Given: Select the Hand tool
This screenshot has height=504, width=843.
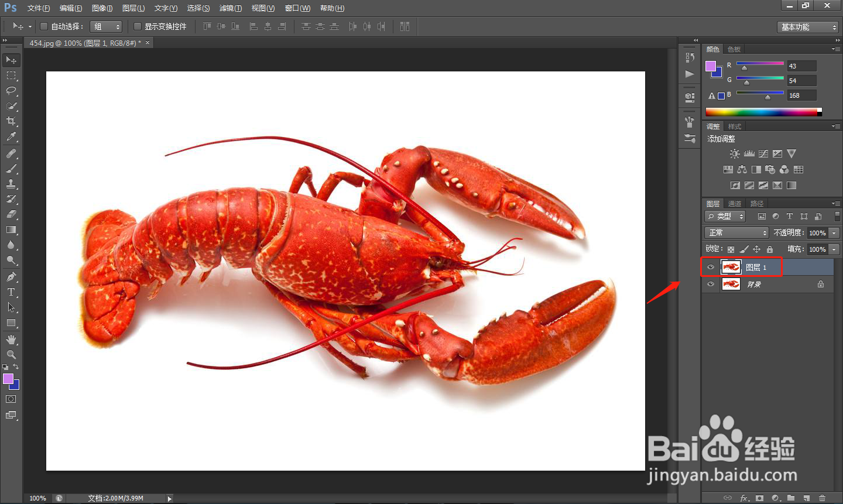Looking at the screenshot, I should pyautogui.click(x=11, y=340).
